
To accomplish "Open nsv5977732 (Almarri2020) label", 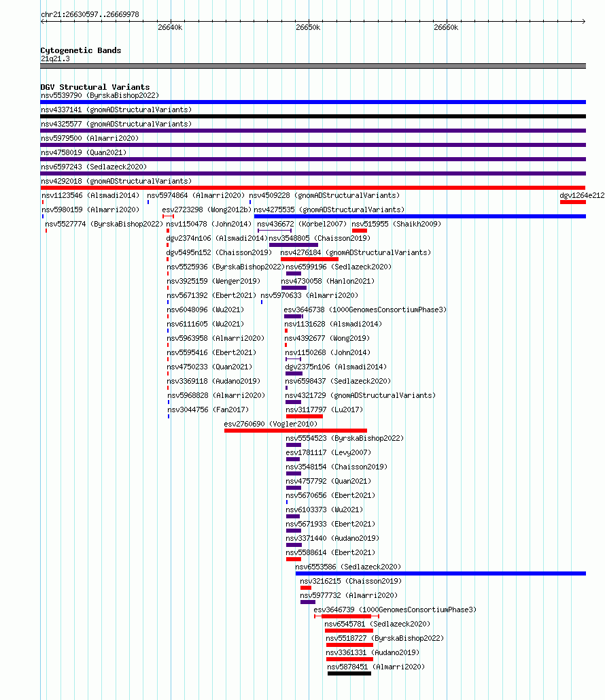I will pos(349,595).
